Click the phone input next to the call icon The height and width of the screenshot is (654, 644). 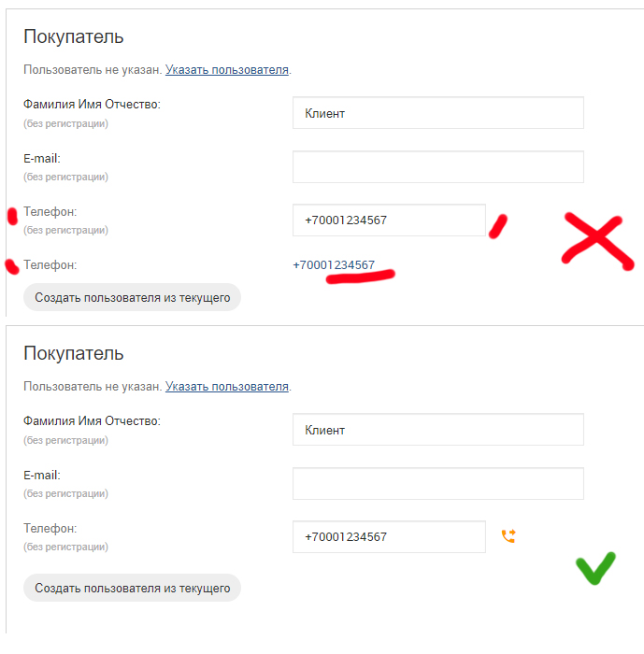tap(389, 537)
